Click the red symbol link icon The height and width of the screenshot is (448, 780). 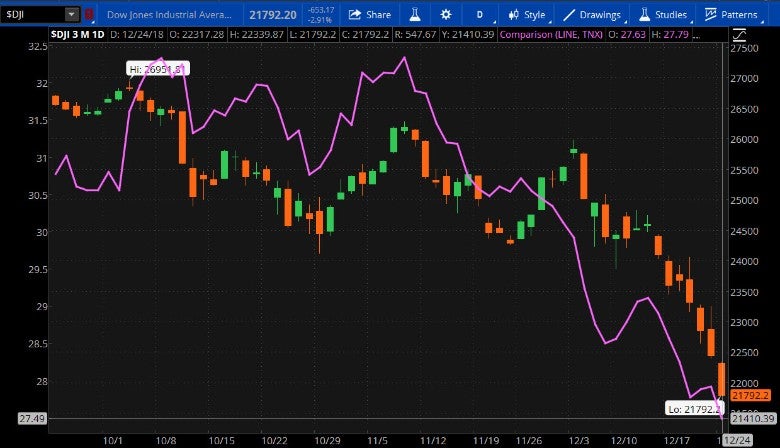coord(91,15)
